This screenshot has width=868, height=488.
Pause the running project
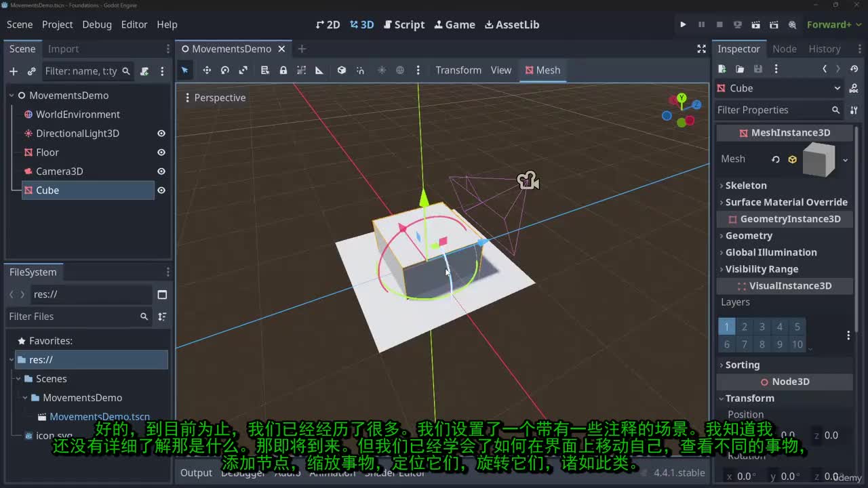tap(701, 24)
